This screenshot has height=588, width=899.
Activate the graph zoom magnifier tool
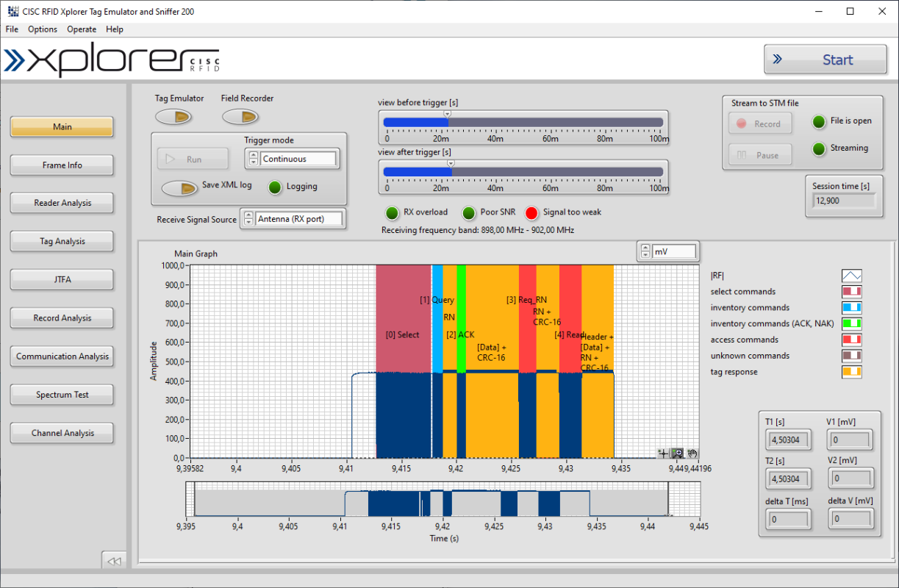tap(678, 453)
